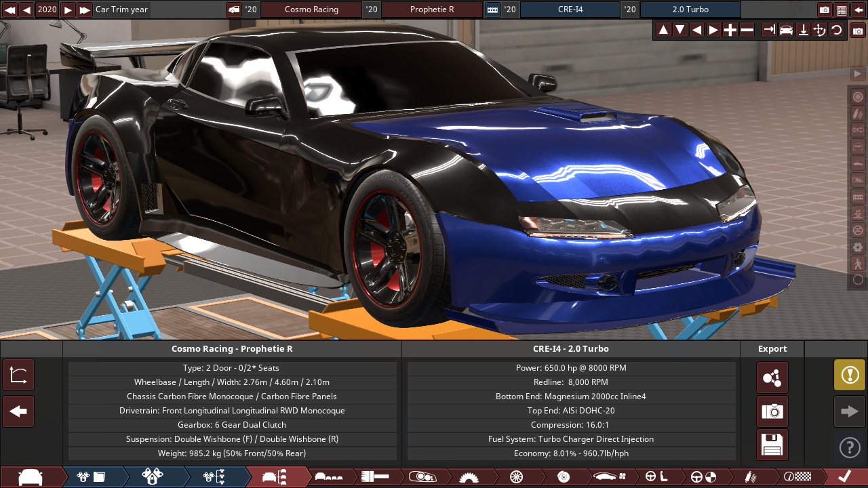Finish design with the checkmark tab
The height and width of the screenshot is (488, 868).
(x=845, y=476)
